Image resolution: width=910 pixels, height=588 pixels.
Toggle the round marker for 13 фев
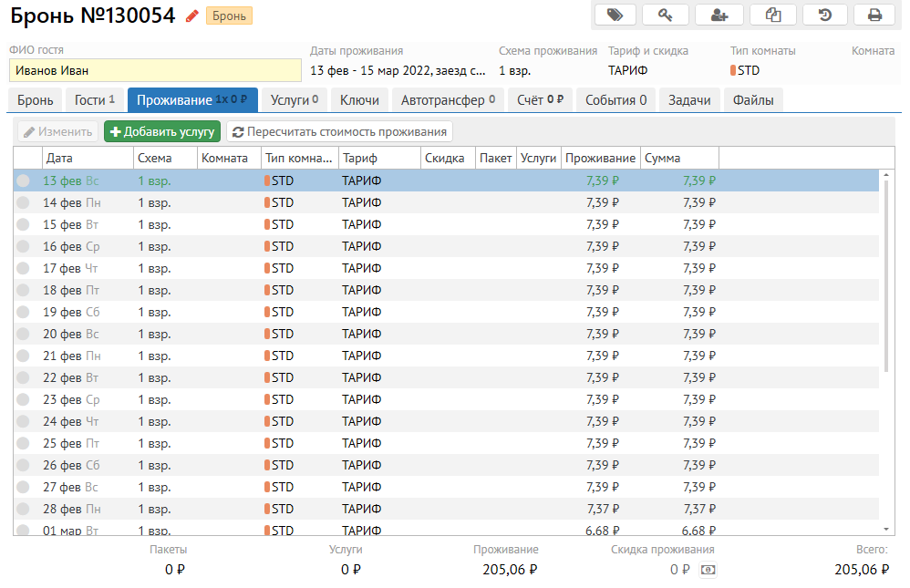23,181
